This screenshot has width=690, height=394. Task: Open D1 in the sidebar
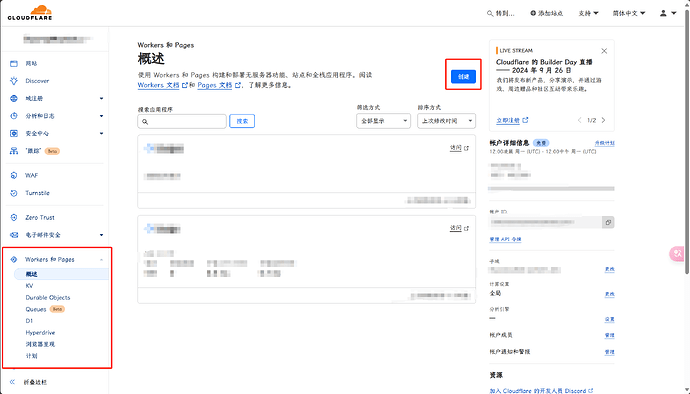coord(29,321)
